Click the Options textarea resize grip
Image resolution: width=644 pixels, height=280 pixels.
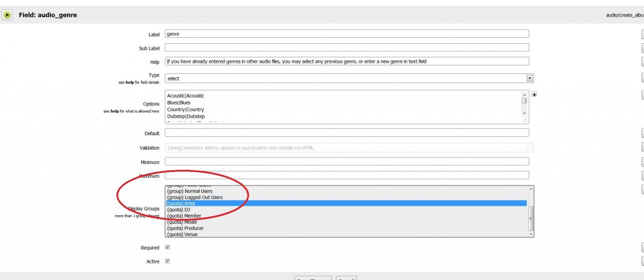click(525, 120)
